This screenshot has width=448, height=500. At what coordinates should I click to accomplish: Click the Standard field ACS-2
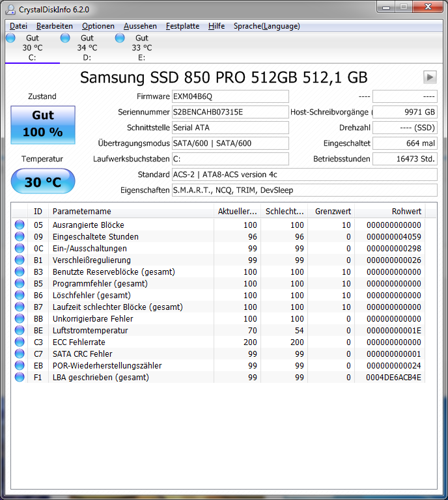pos(305,174)
